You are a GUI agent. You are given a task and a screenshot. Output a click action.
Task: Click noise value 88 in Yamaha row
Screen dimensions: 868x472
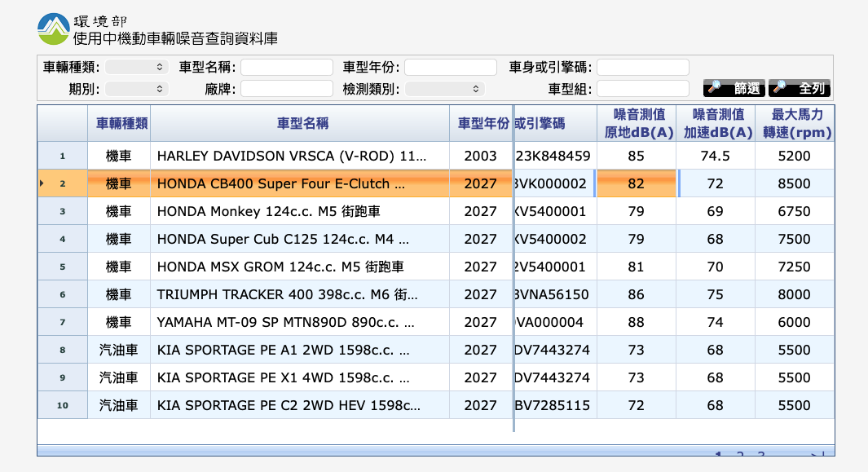[637, 322]
